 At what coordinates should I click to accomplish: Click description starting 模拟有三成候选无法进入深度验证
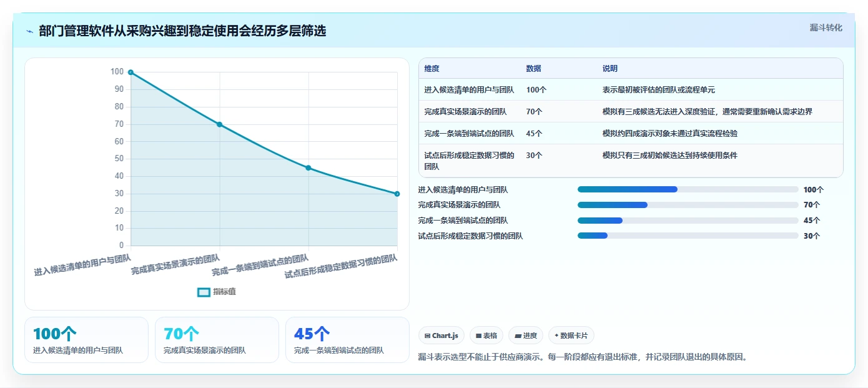click(707, 112)
